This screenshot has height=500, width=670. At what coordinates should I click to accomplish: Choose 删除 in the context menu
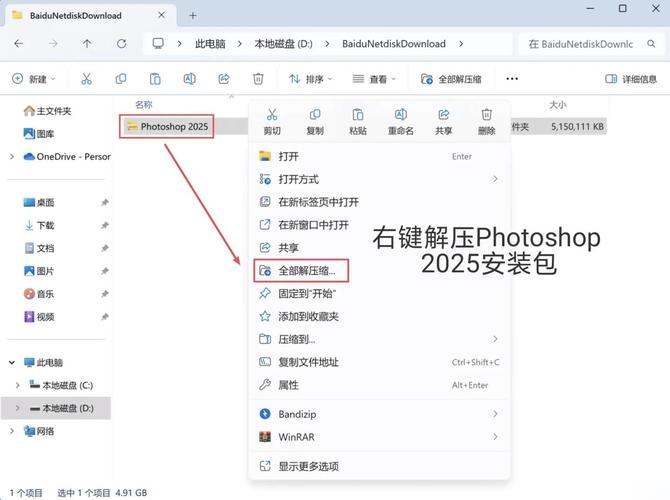(x=486, y=122)
